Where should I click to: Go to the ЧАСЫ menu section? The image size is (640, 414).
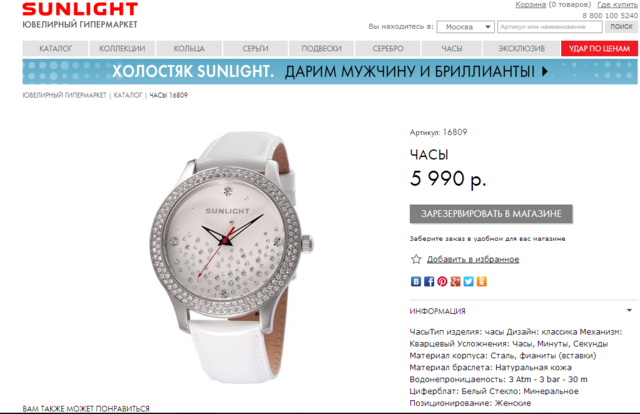[451, 49]
